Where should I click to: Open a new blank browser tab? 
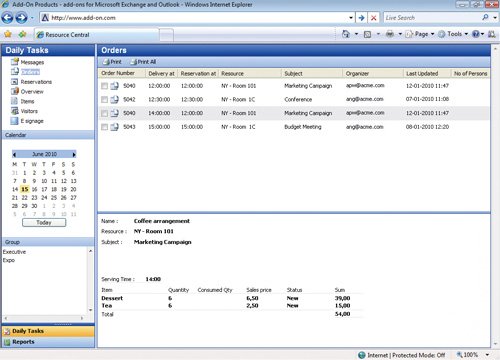point(166,35)
